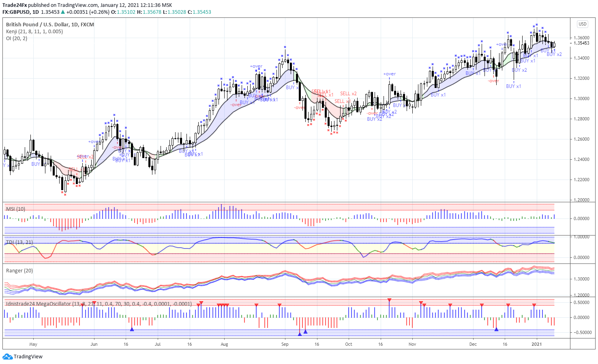Viewport: 598px width, 364px height.
Task: Click the 1.24000 price axis label
Action: coord(581,160)
